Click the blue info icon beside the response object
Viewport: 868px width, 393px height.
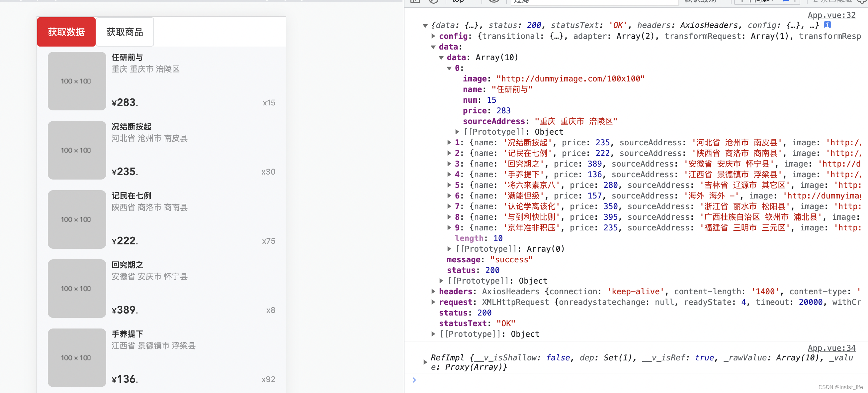(827, 25)
